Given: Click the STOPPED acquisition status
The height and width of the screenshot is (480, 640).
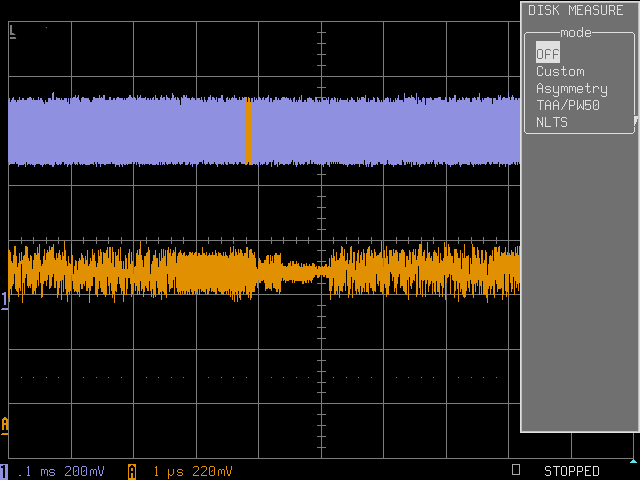Looking at the screenshot, I should tap(571, 471).
